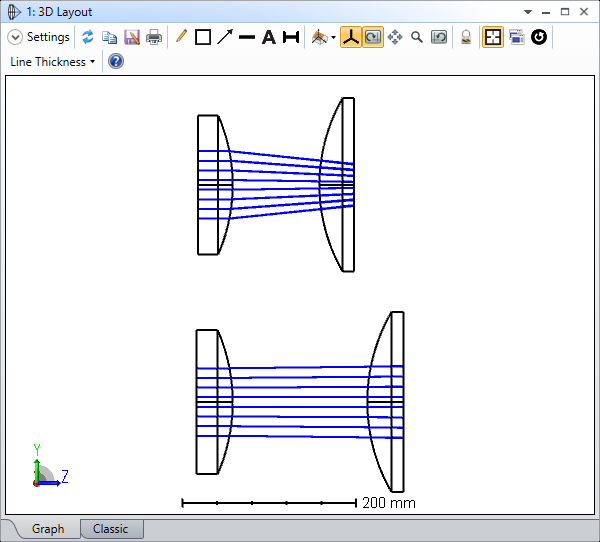The height and width of the screenshot is (542, 600).
Task: Toggle the axes orientation button
Action: 350,37
